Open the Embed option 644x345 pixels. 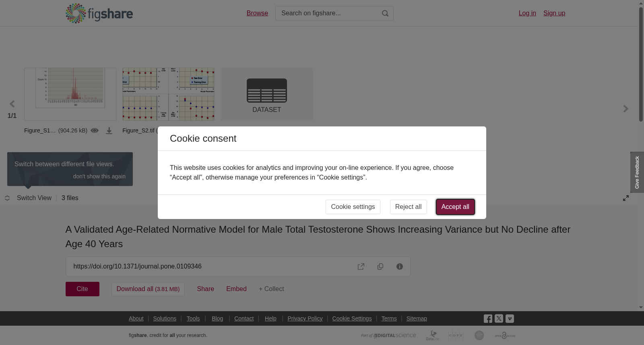point(236,289)
